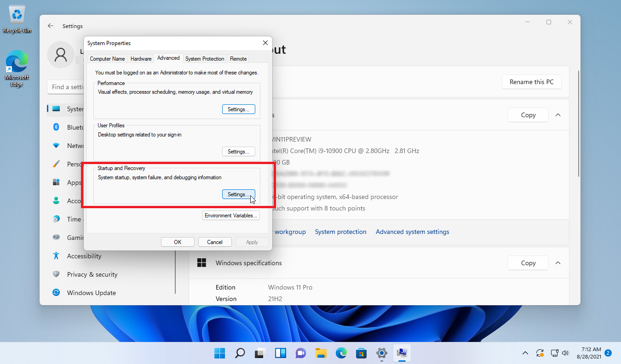The height and width of the screenshot is (364, 621).
Task: Open User Profiles Settings button
Action: tap(238, 152)
